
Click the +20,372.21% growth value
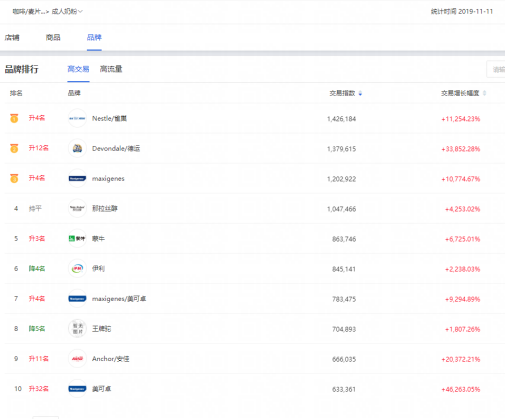coord(461,359)
